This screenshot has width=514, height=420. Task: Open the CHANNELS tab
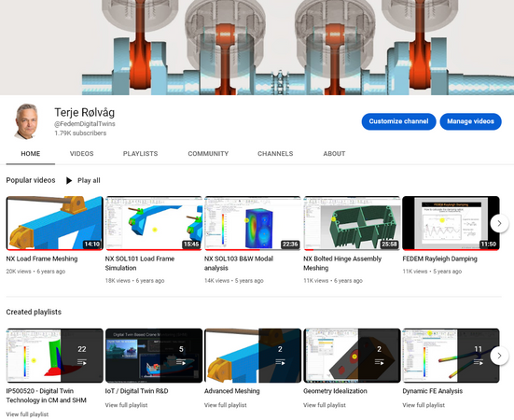(275, 153)
